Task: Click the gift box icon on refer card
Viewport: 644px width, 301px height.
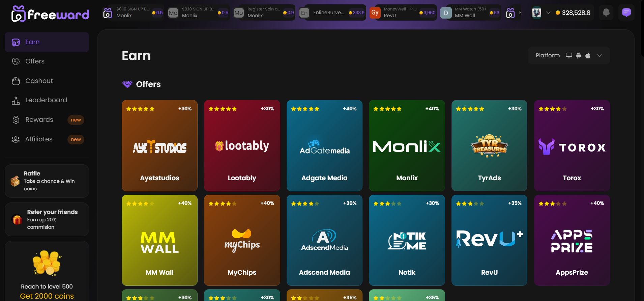Action: (x=17, y=219)
